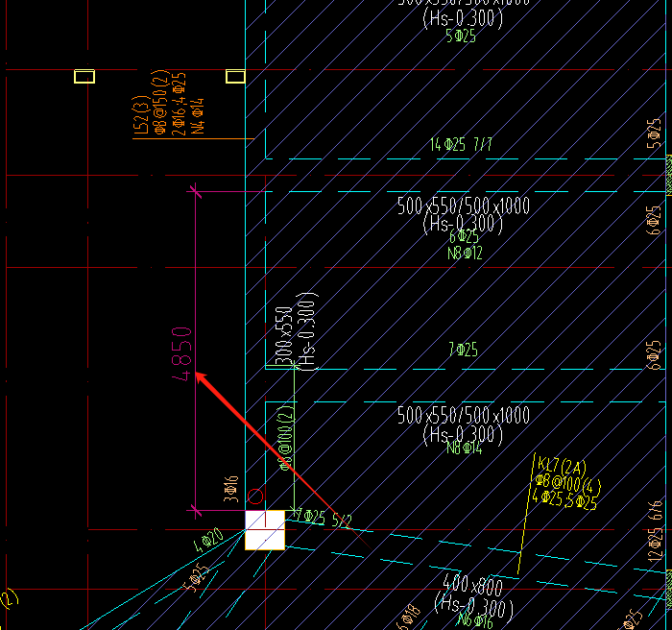Viewport: 672px width, 630px height.
Task: Select the orange 6Φ18 text at bottom
Action: pos(408,618)
